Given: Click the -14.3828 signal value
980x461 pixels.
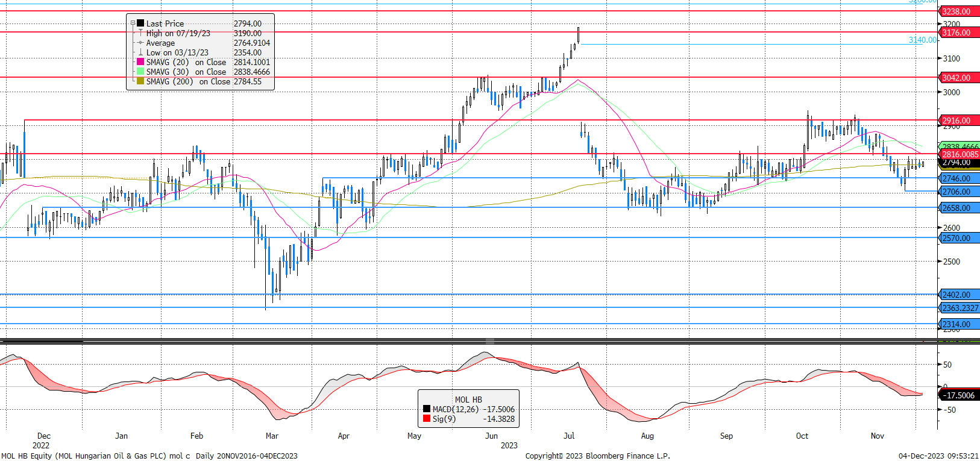Looking at the screenshot, I should (499, 419).
